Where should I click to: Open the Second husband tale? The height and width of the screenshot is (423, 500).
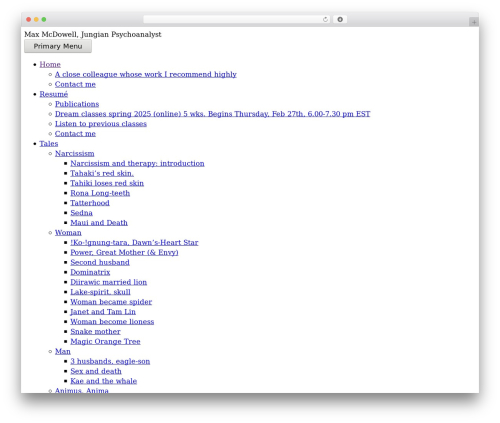point(100,262)
